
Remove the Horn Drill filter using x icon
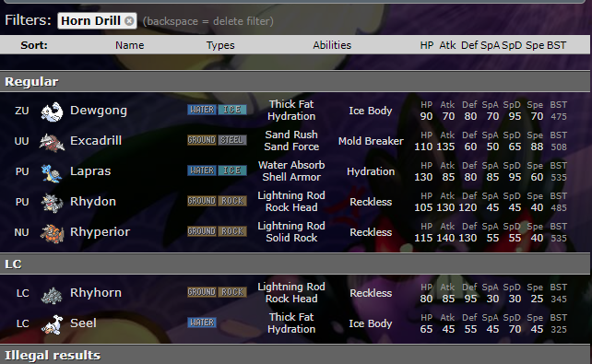129,21
